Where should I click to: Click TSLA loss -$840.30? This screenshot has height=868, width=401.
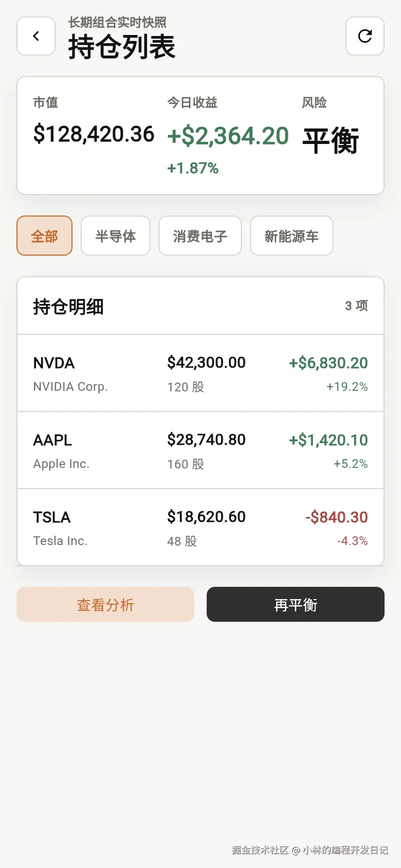coord(337,517)
